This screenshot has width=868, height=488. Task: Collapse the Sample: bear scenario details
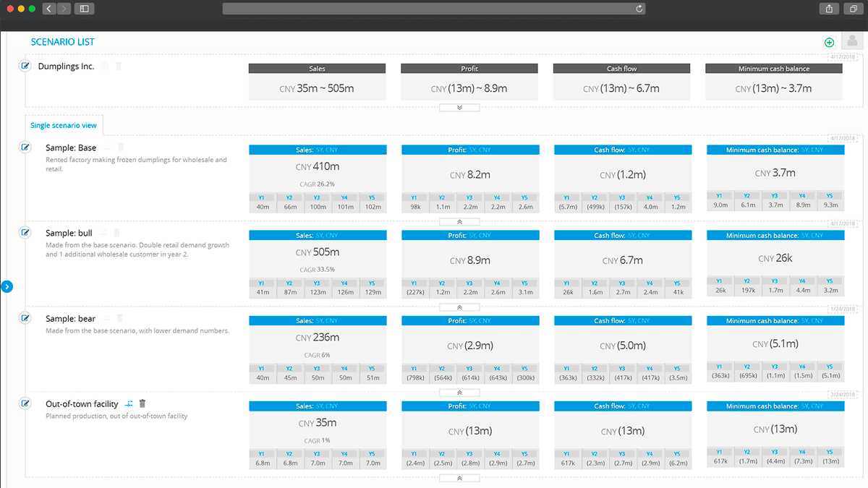coord(459,393)
